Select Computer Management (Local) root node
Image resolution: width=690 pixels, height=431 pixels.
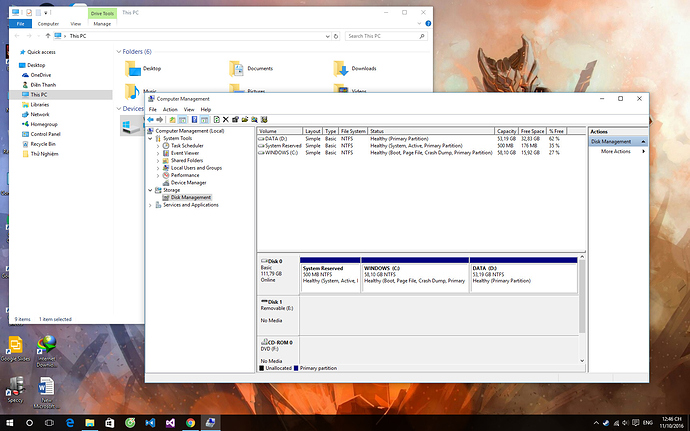pyautogui.click(x=190, y=131)
